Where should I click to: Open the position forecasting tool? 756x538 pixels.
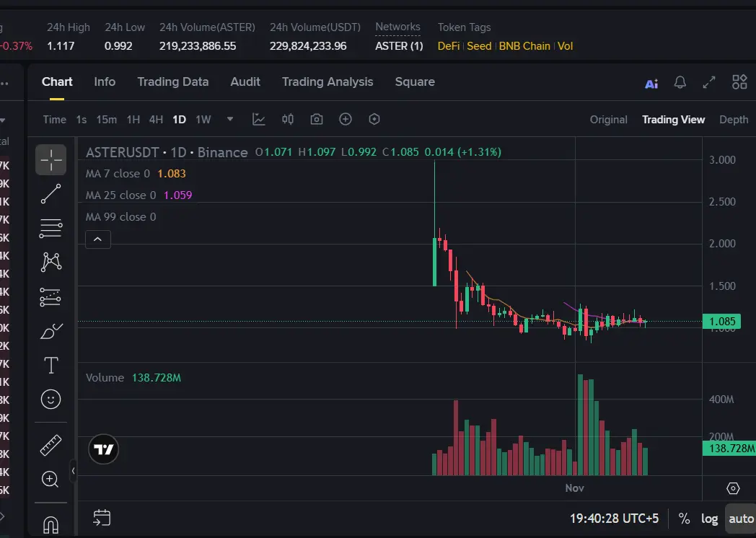coord(50,297)
